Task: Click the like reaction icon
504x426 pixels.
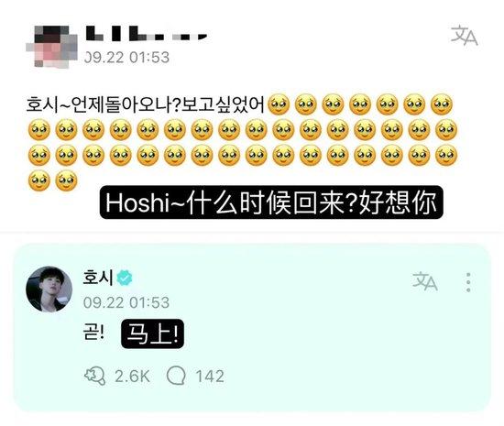Action: click(94, 376)
